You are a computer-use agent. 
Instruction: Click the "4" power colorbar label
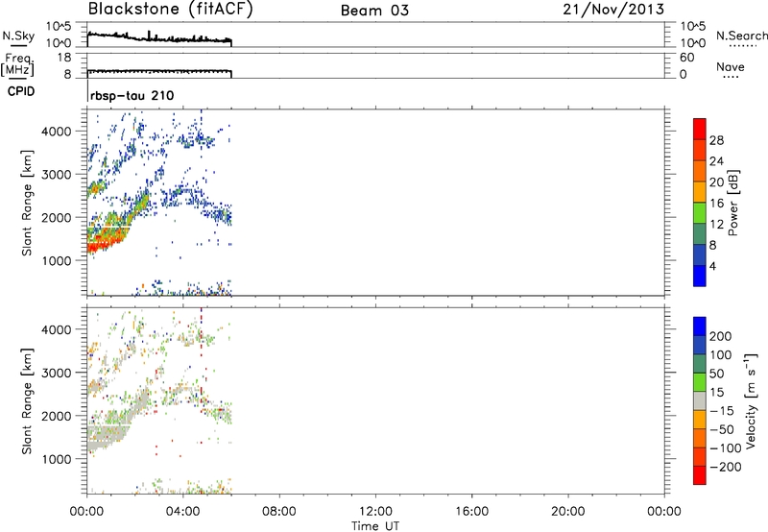tap(713, 266)
